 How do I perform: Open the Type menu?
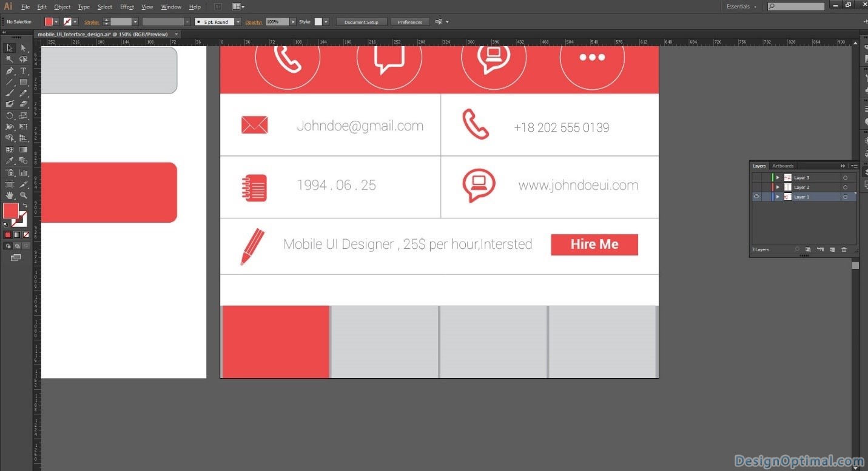click(x=84, y=7)
